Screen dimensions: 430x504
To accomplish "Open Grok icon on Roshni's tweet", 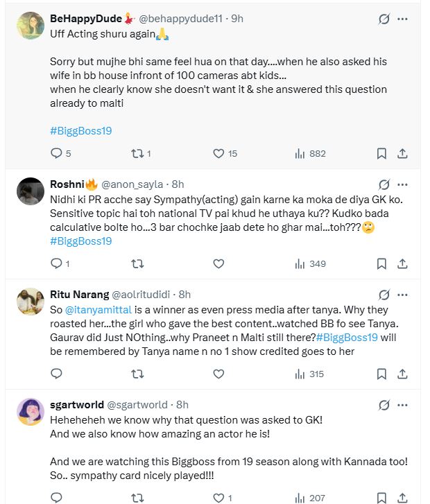I will pyautogui.click(x=384, y=184).
